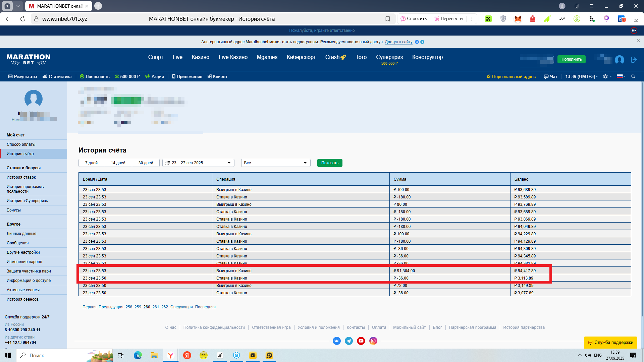
Task: Click the logout icon in header
Action: pyautogui.click(x=634, y=60)
